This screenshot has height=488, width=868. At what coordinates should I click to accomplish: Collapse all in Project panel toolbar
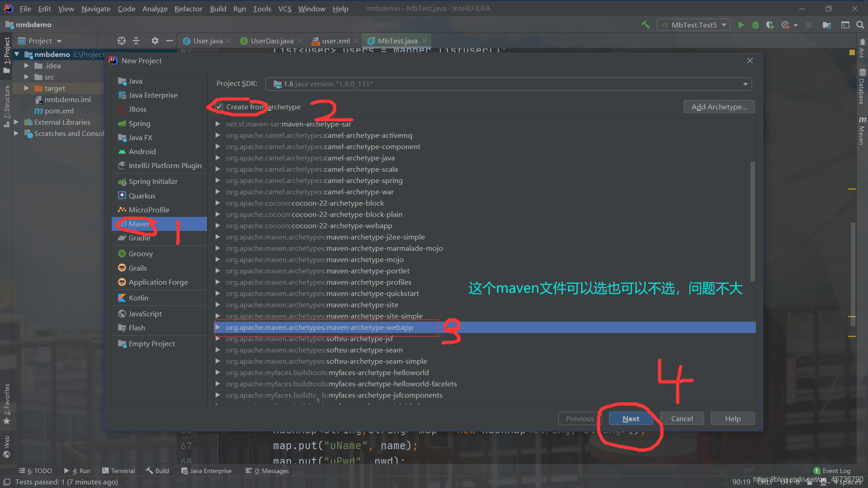click(x=136, y=41)
